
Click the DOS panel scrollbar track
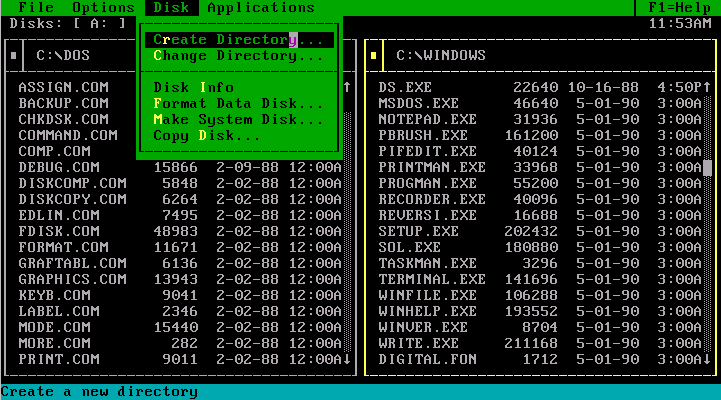point(347,232)
